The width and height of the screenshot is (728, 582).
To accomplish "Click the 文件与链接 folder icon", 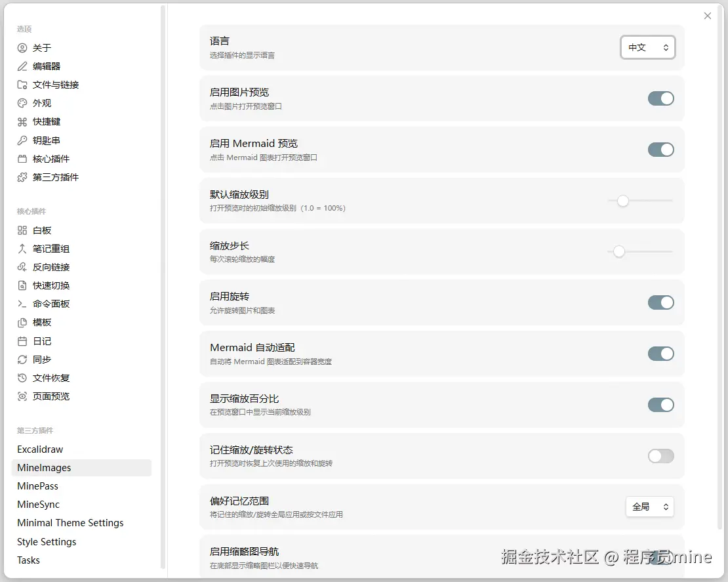I will click(x=22, y=85).
